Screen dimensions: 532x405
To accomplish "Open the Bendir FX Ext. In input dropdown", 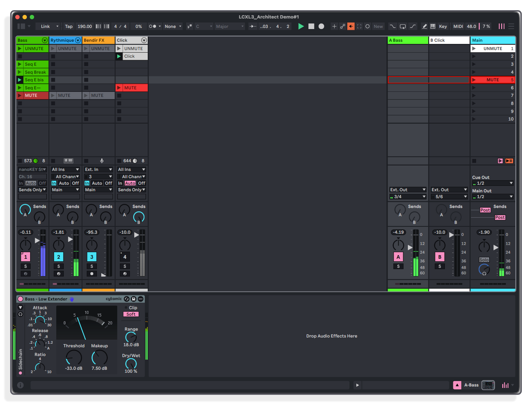I will click(x=98, y=169).
